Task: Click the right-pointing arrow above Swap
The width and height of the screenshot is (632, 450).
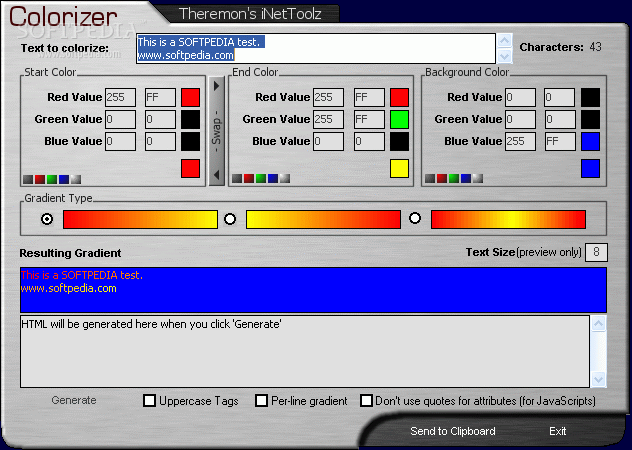Action: (x=216, y=86)
